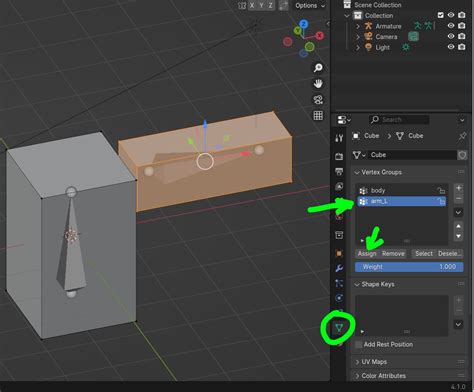
Task: Click the Armature object icon in outliner
Action: pos(368,26)
